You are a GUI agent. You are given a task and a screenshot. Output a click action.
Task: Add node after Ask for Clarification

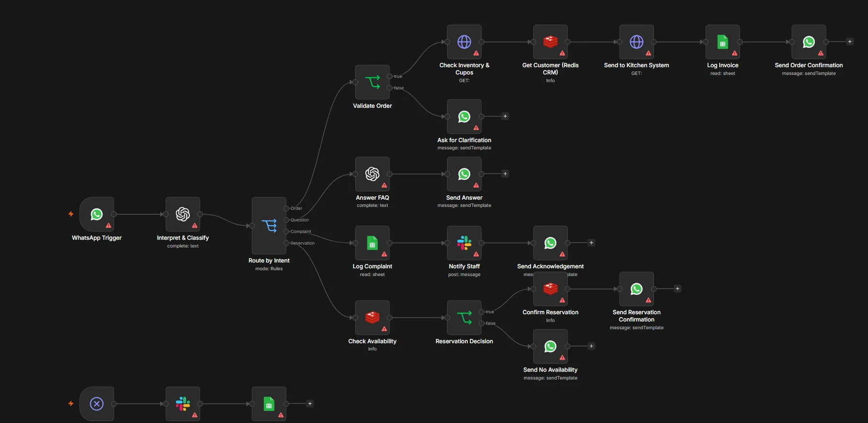click(x=505, y=116)
